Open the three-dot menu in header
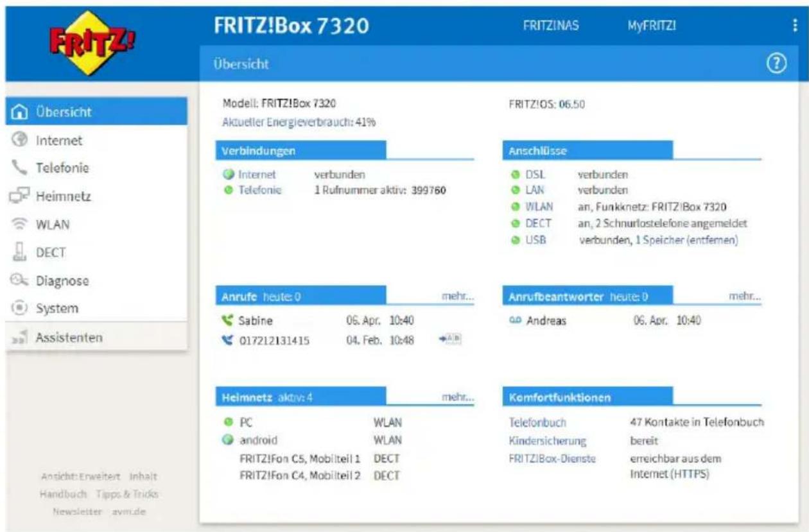Viewport: 809px width, 532px height. 795,25
